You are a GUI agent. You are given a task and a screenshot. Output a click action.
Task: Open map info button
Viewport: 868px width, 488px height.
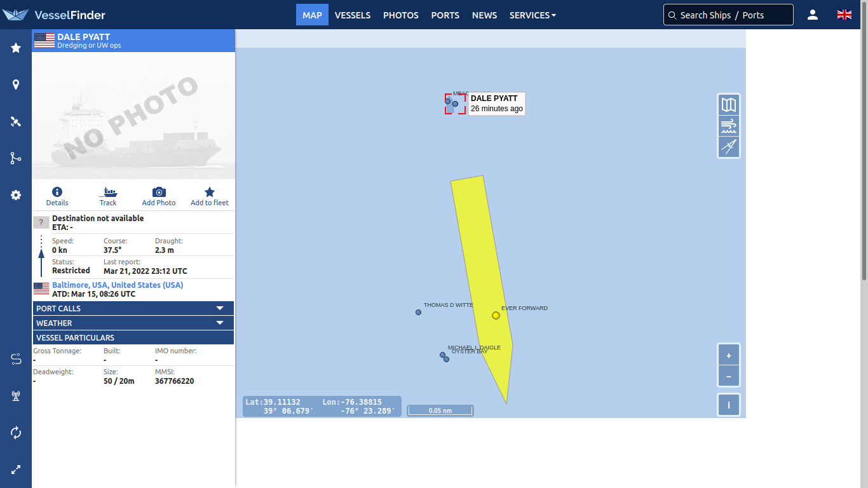[729, 405]
